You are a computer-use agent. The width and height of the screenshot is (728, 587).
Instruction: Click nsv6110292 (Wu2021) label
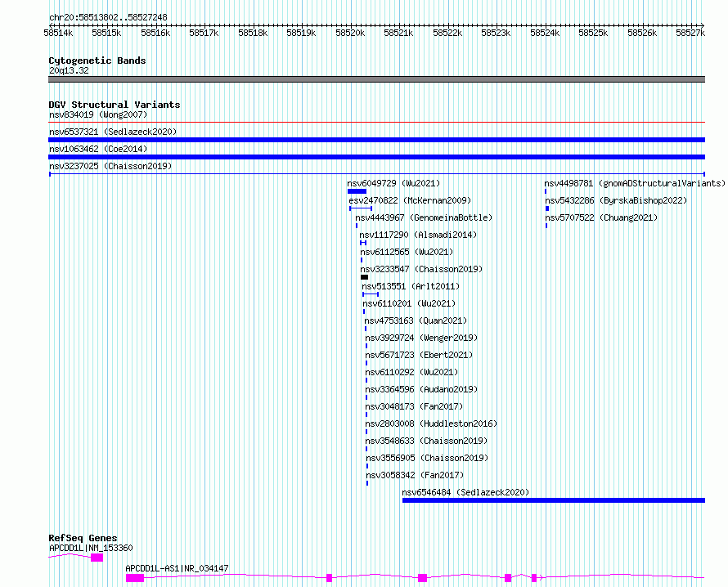pos(411,372)
